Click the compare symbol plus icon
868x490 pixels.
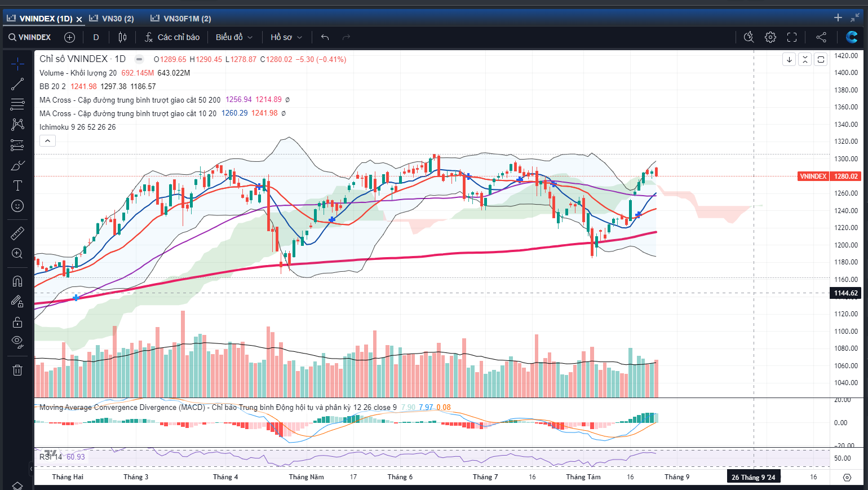pos(70,37)
